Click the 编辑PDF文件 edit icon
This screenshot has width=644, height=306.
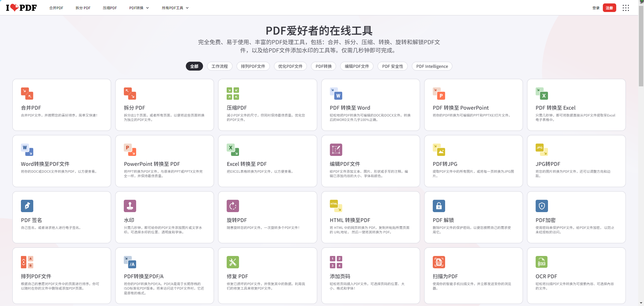coord(336,150)
